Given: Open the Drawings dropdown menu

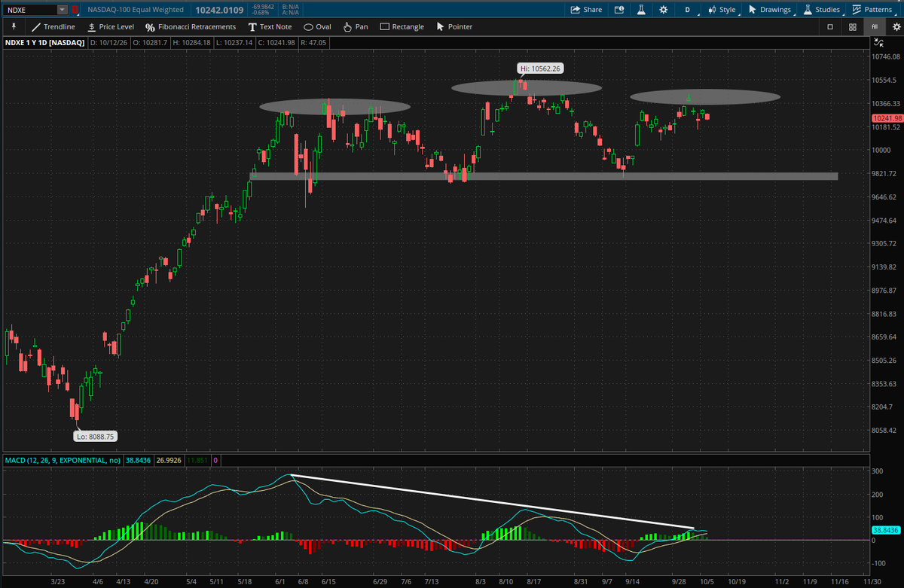Looking at the screenshot, I should (769, 10).
